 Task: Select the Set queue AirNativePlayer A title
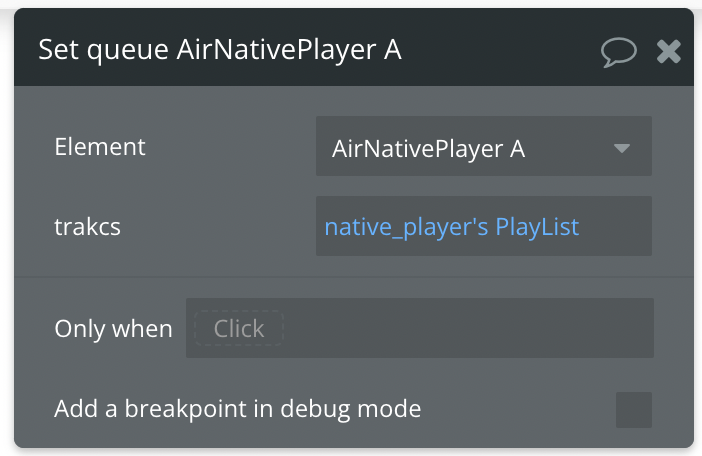pyautogui.click(x=220, y=49)
